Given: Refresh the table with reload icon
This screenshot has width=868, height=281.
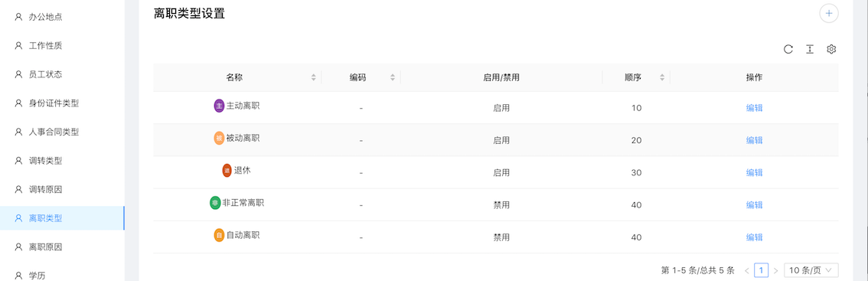Looking at the screenshot, I should [x=788, y=49].
